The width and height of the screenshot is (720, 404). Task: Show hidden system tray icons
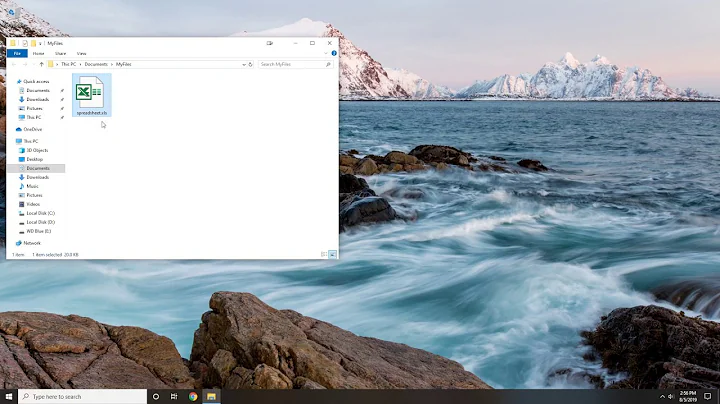662,397
